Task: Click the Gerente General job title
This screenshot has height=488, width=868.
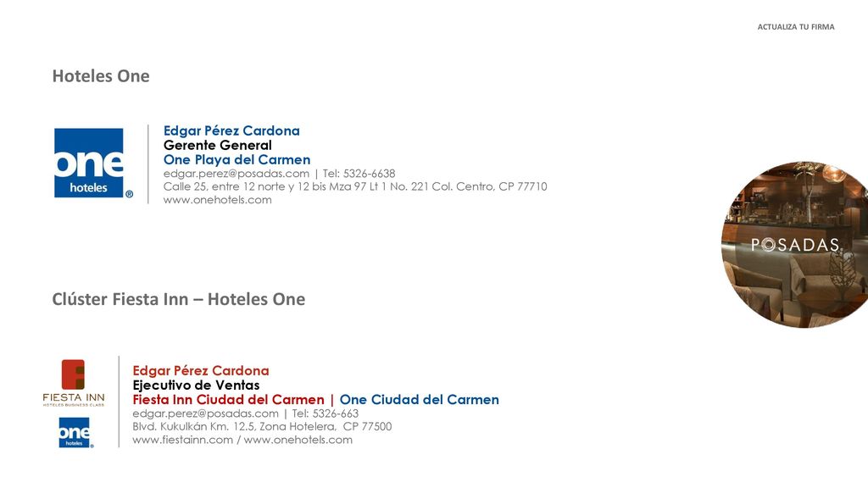Action: 218,146
